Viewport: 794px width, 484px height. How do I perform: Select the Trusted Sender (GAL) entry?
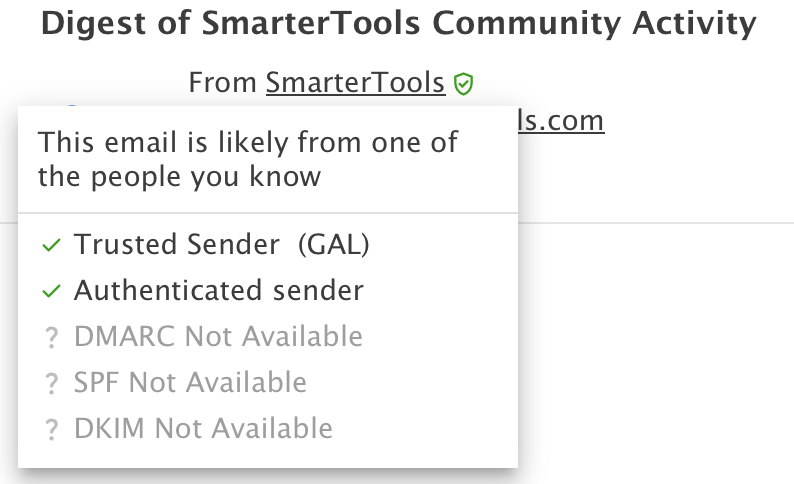(x=222, y=244)
